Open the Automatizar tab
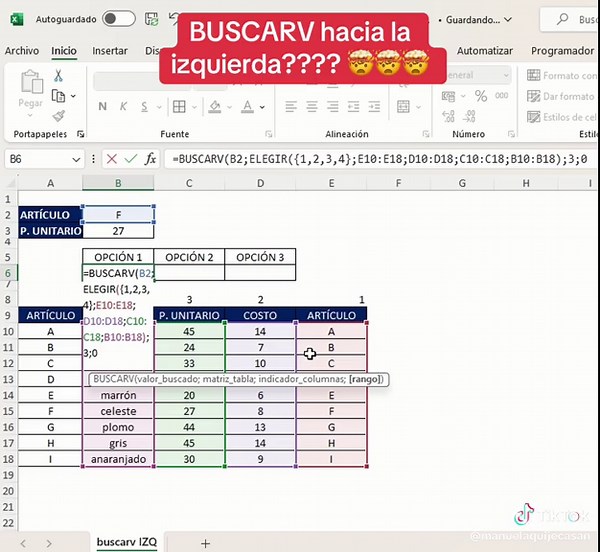 pyautogui.click(x=484, y=50)
